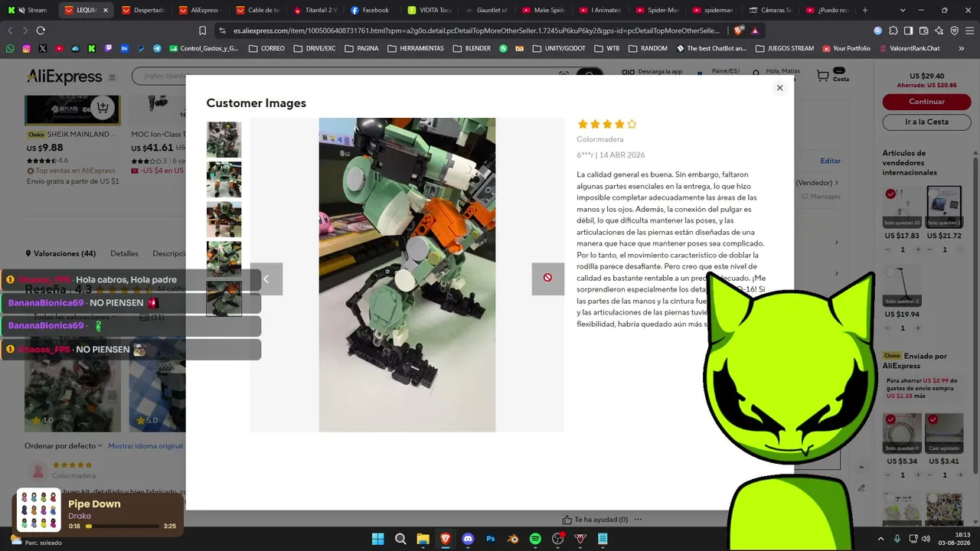Viewport: 980px width, 551px height.
Task: Increase quantity of the US $19.94 item
Action: [918, 328]
